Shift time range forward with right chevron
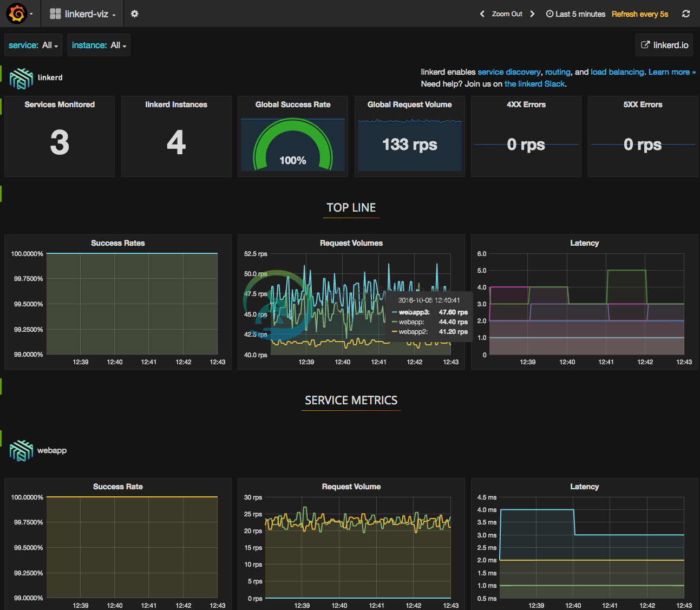Image resolution: width=700 pixels, height=610 pixels. click(x=532, y=14)
